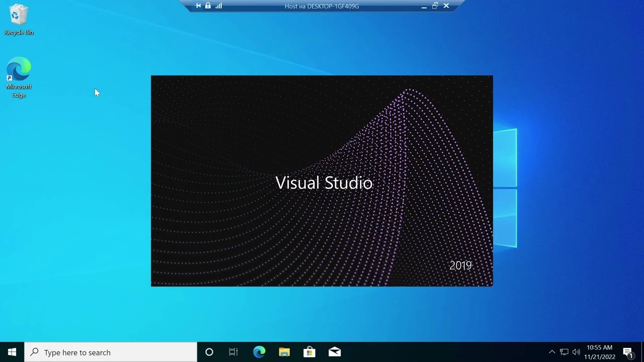Image resolution: width=644 pixels, height=362 pixels.
Task: Open Task View in the taskbar
Action: (x=233, y=352)
